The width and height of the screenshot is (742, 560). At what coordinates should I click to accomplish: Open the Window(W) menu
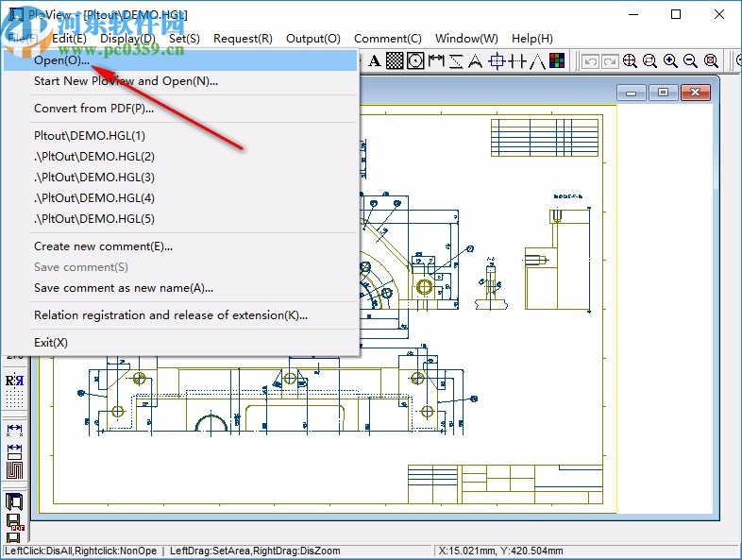[x=466, y=39]
